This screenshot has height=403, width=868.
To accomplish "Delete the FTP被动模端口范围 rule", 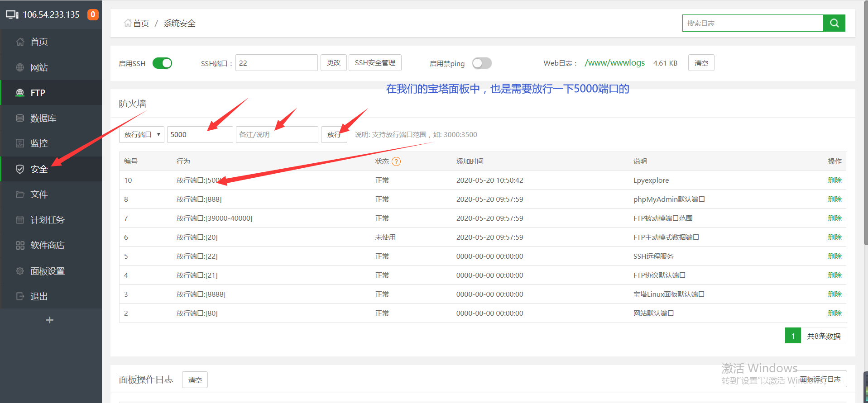I will click(834, 218).
